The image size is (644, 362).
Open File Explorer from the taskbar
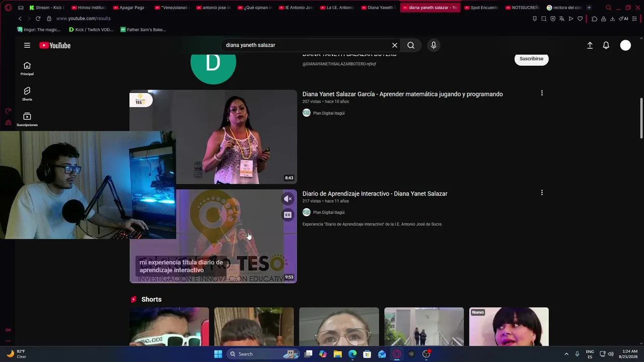click(x=338, y=354)
